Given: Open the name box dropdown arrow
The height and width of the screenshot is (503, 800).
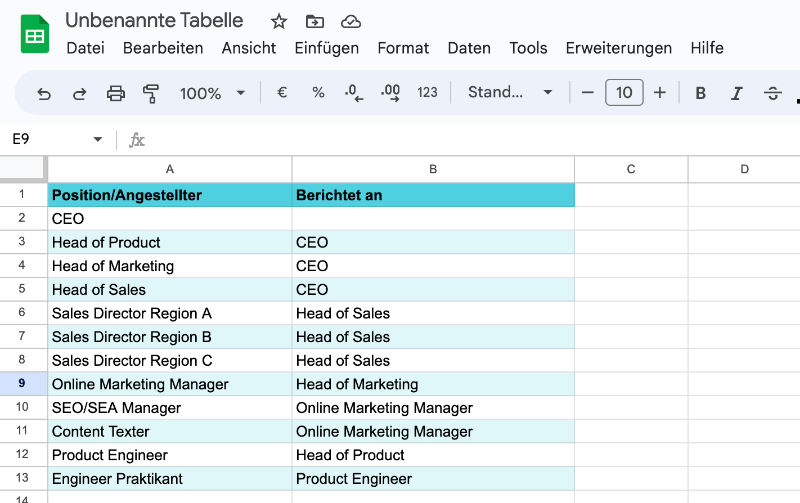Looking at the screenshot, I should 98,140.
